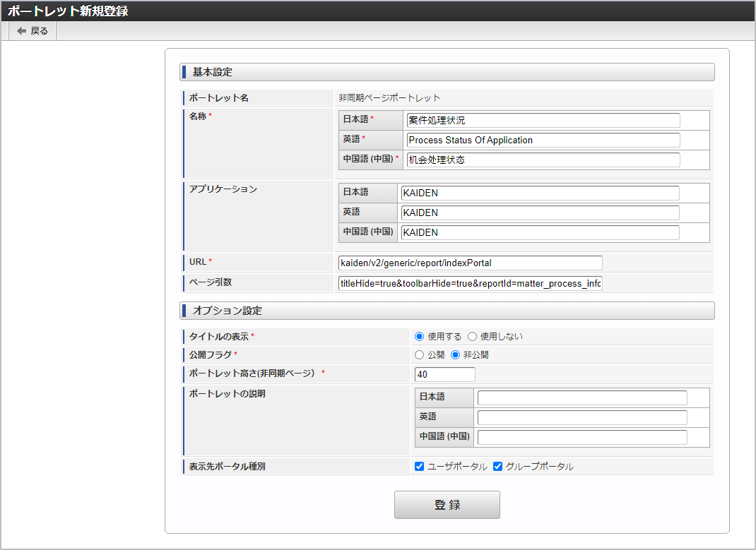The width and height of the screenshot is (756, 550).
Task: Choose 公開 for the publish flag
Action: (420, 355)
